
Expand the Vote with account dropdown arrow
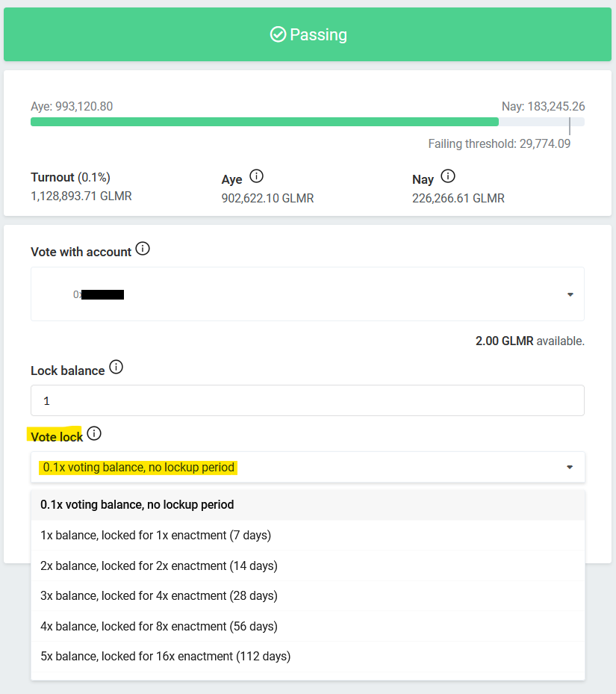(570, 294)
